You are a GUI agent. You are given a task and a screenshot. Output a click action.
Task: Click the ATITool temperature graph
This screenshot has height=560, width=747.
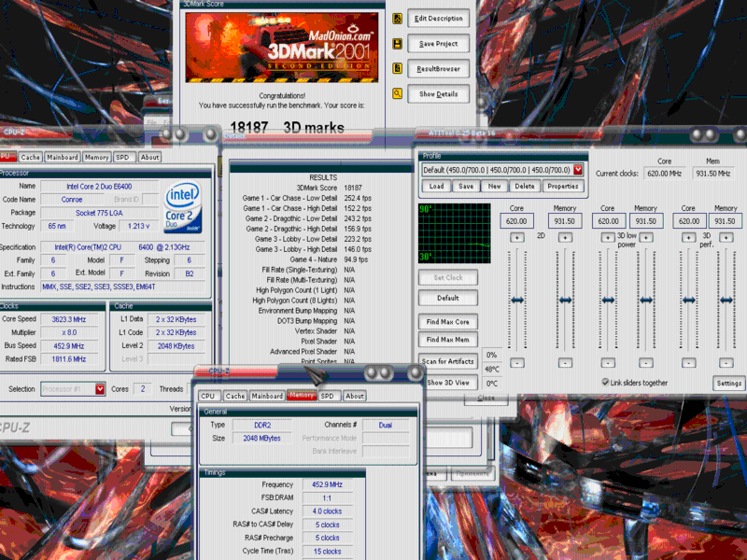(x=455, y=233)
